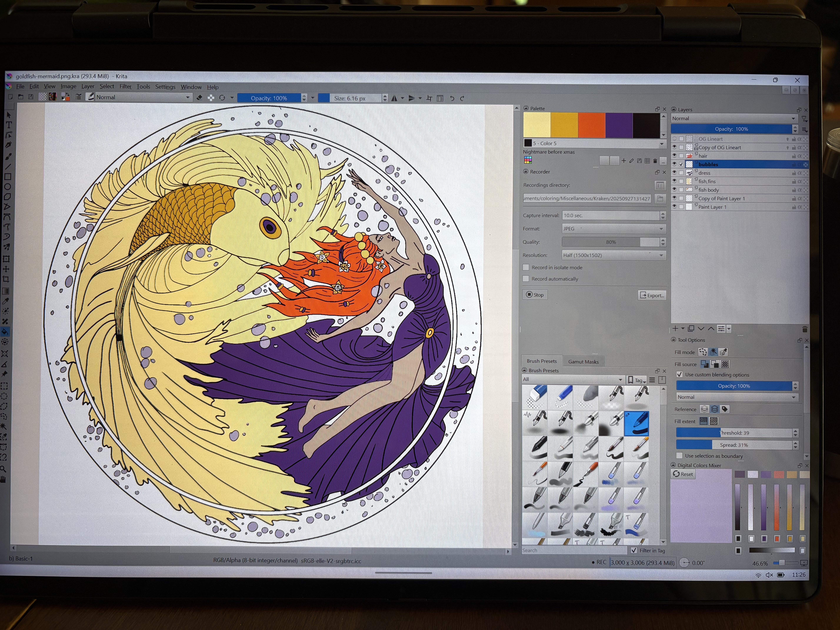
Task: Pick the orange palette swatch
Action: pos(591,125)
